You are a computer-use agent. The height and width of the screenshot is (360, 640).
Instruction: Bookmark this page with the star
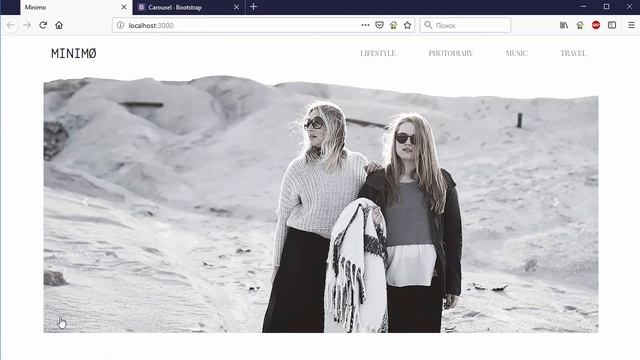(x=407, y=25)
